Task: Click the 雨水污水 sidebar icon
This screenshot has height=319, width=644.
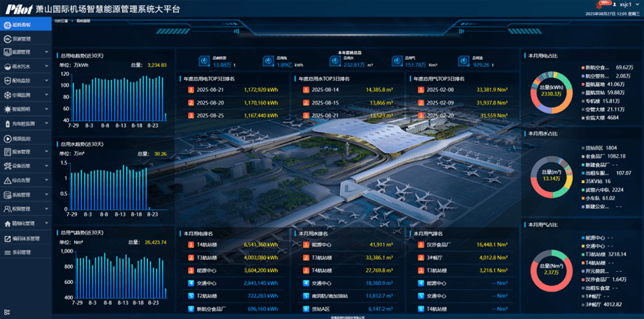Action: 7,66
